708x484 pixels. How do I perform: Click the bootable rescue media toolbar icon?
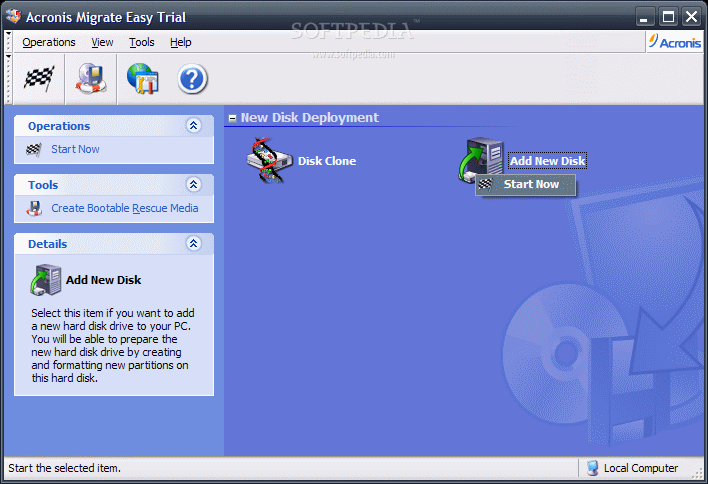point(91,78)
